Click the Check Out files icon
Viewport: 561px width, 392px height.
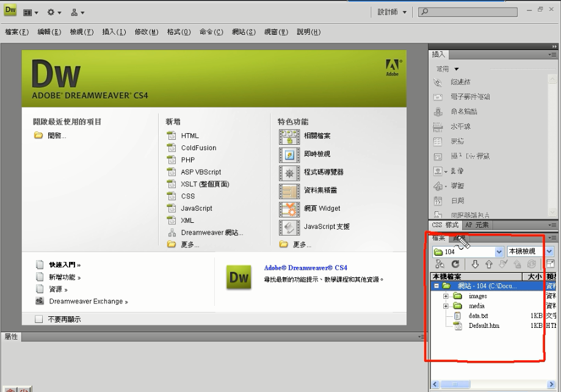[503, 264]
